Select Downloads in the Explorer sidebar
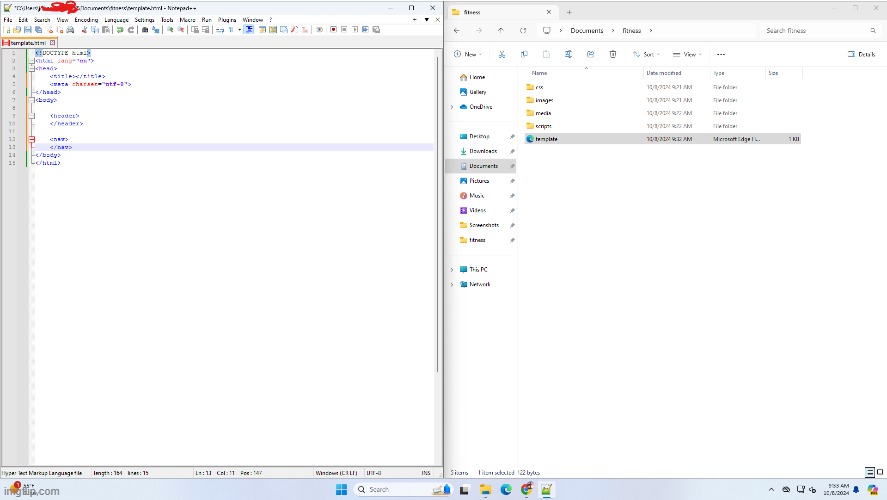Viewport: 887px width, 500px height. 482,151
